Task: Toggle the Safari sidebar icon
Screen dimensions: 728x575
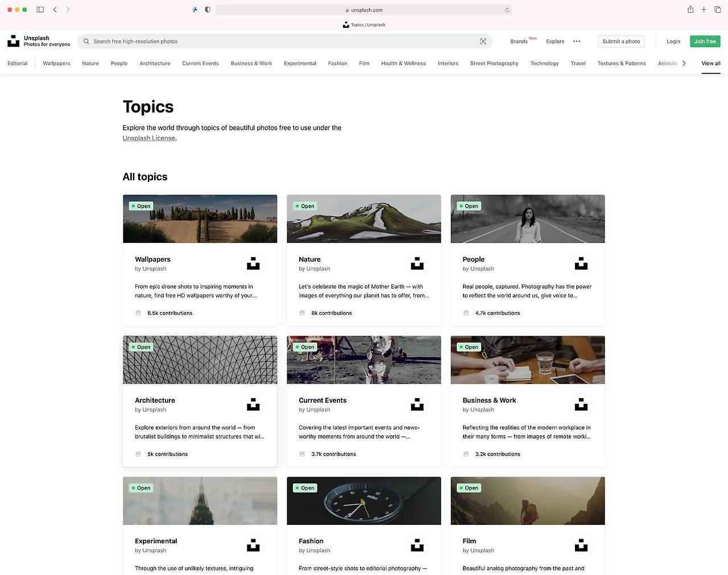Action: [x=40, y=10]
